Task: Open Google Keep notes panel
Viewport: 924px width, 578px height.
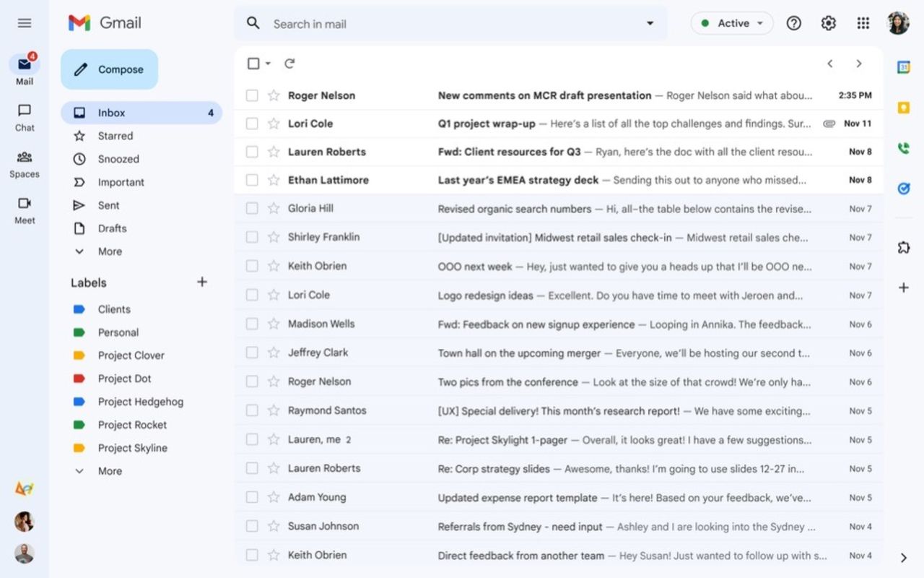Action: pyautogui.click(x=903, y=107)
